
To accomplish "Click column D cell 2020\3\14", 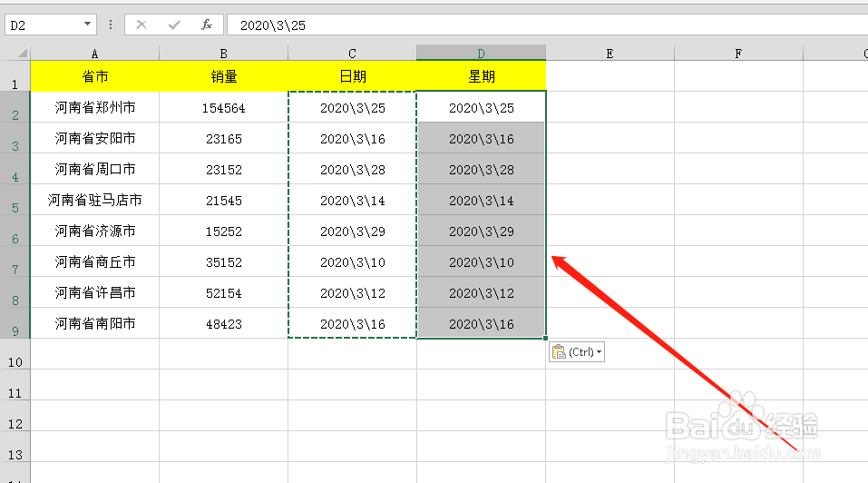I will (481, 200).
